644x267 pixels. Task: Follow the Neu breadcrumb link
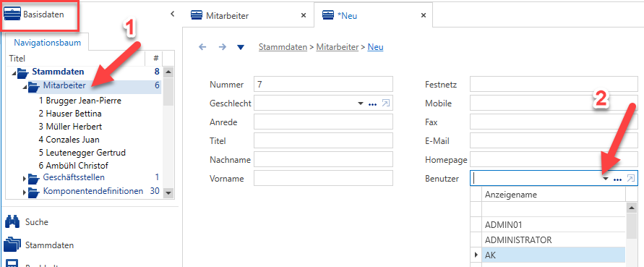point(375,47)
